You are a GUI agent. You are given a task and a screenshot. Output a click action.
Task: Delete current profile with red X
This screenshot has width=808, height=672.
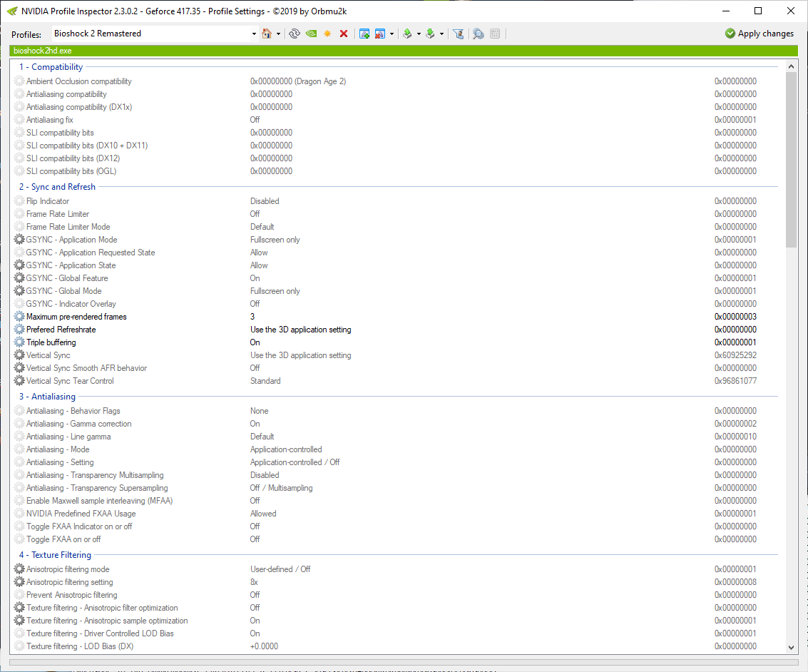pyautogui.click(x=344, y=34)
